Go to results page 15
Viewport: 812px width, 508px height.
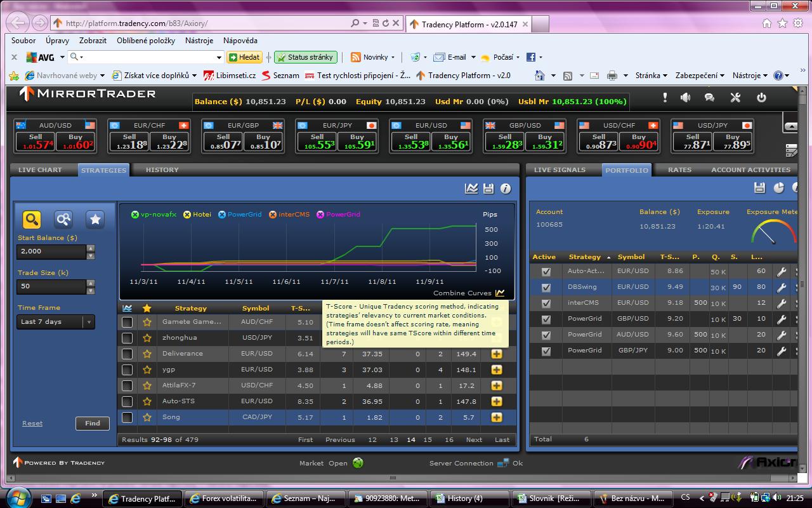pyautogui.click(x=428, y=439)
